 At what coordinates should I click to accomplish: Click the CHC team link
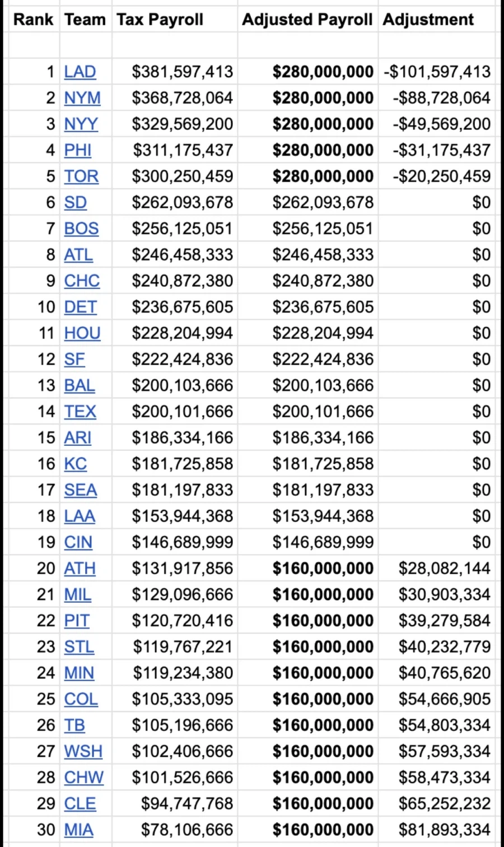coord(82,281)
